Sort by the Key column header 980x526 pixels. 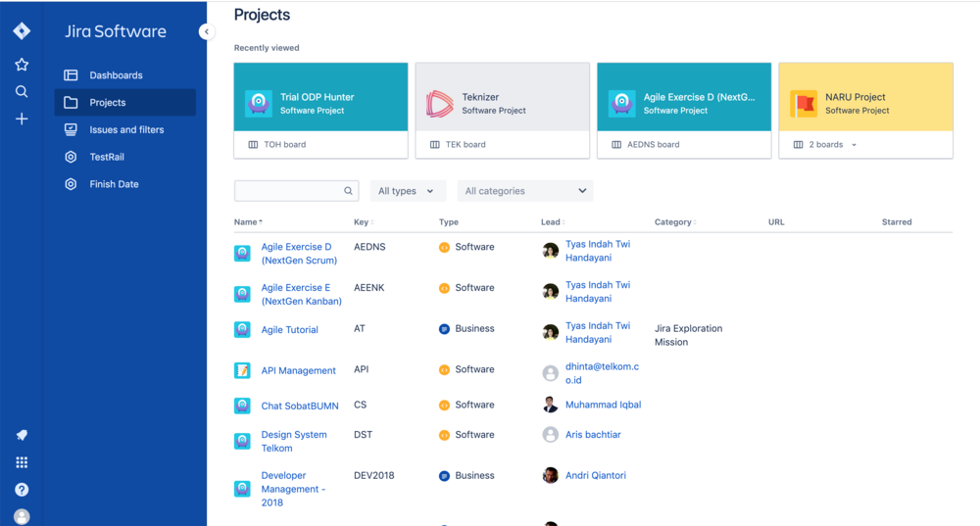tap(364, 221)
